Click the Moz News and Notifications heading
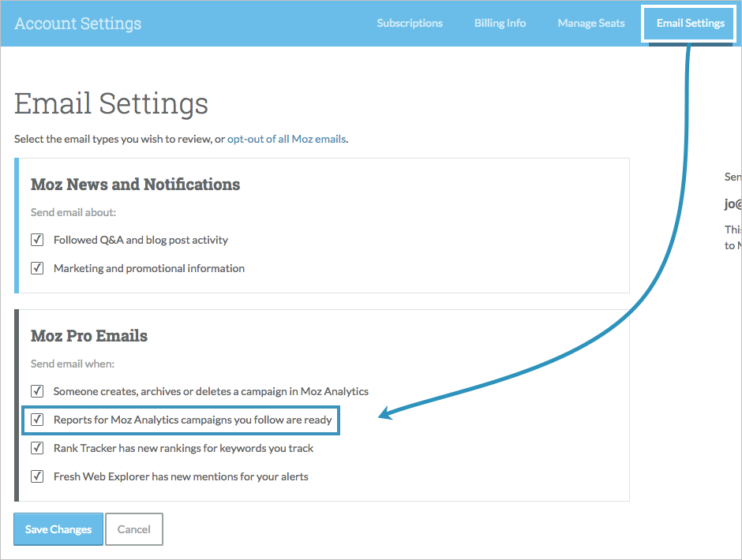The image size is (742, 560). tap(135, 185)
